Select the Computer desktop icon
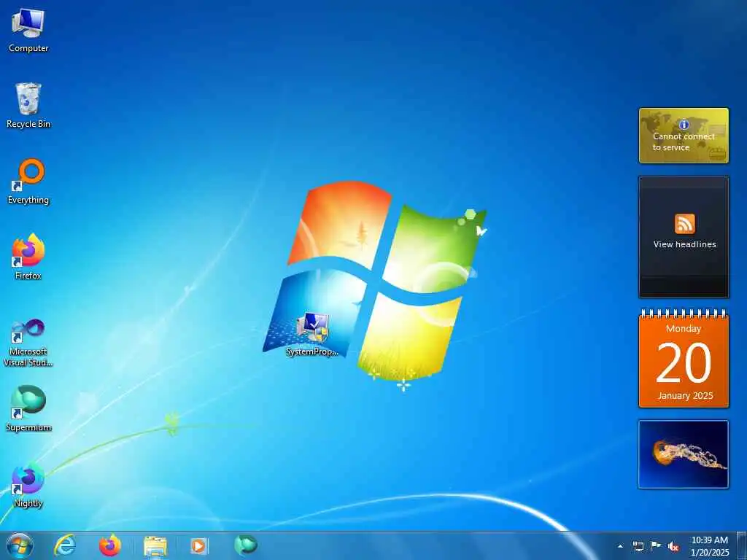The image size is (747, 560). point(28,31)
